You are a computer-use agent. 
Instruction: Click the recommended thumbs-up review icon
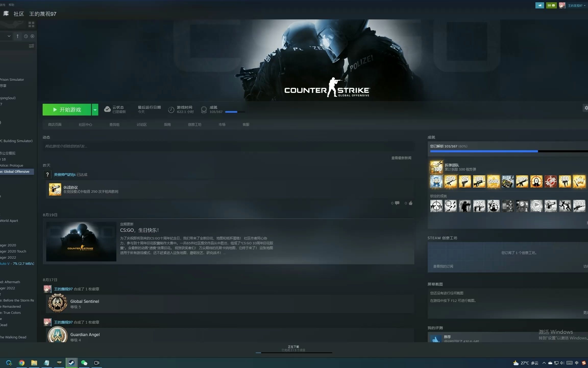point(436,339)
